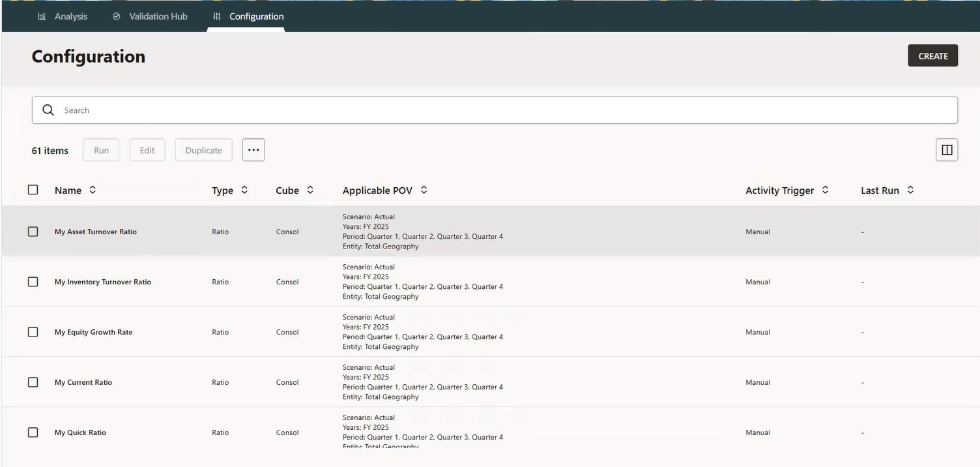980x467 pixels.
Task: Click the Cube column header
Action: click(287, 190)
